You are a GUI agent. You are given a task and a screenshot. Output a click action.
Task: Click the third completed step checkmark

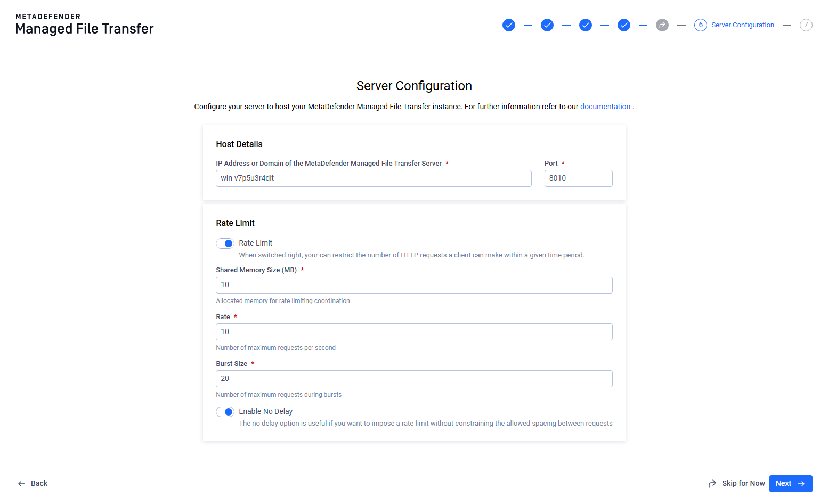(x=586, y=25)
